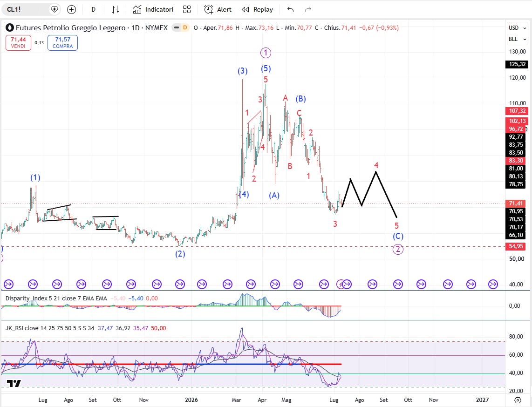Select the black 125,32 price label
This screenshot has height=407, width=532.
517,64
